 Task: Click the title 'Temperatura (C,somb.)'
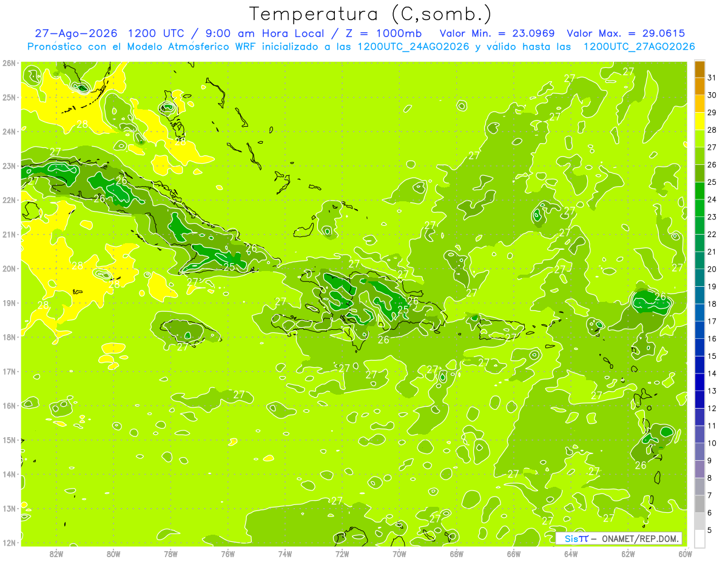tap(370, 15)
